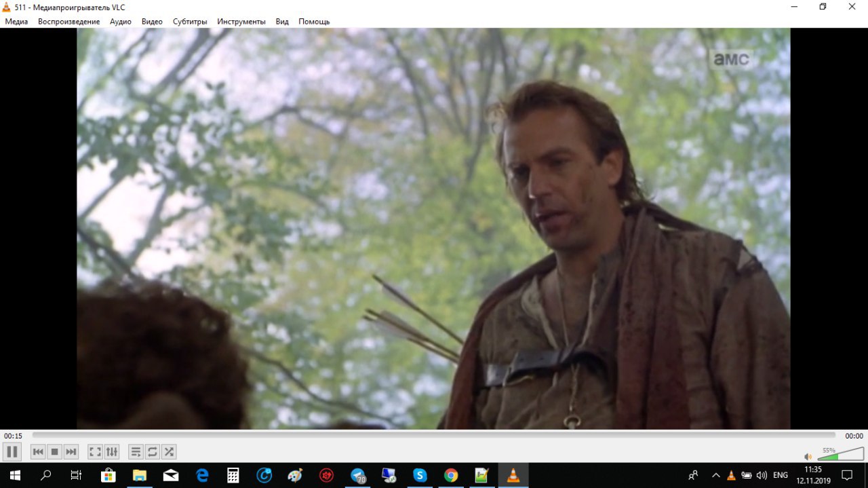Toggle shuffle random playback
Viewport: 868px width, 488px height.
(169, 451)
